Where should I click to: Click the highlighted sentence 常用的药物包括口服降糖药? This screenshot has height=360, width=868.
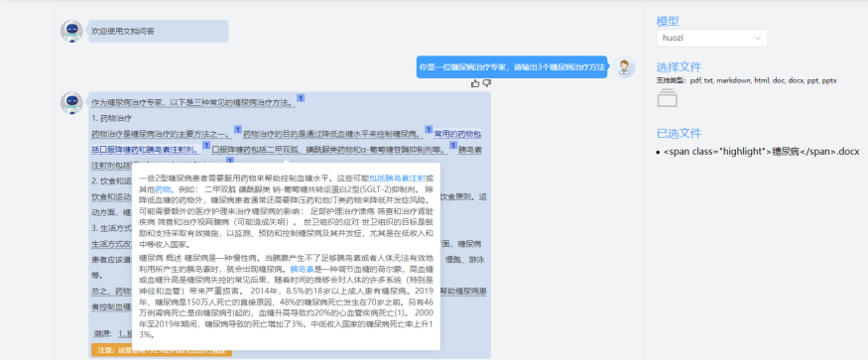(x=287, y=142)
